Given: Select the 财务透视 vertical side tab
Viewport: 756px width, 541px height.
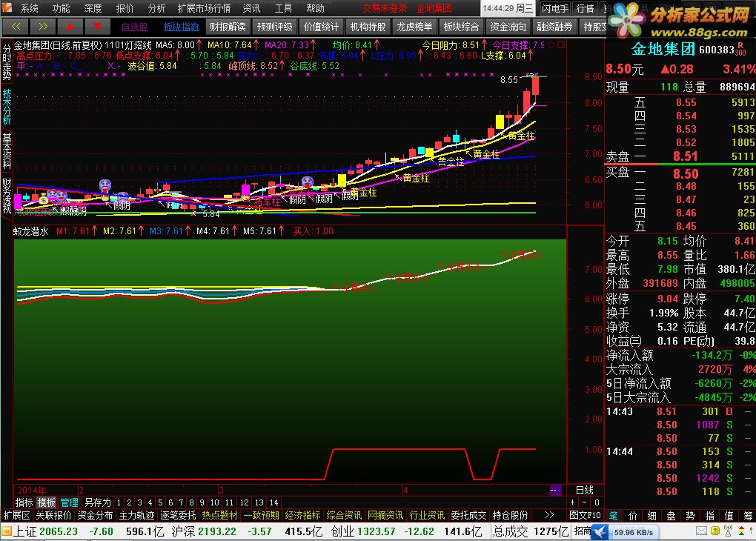Looking at the screenshot, I should point(7,196).
